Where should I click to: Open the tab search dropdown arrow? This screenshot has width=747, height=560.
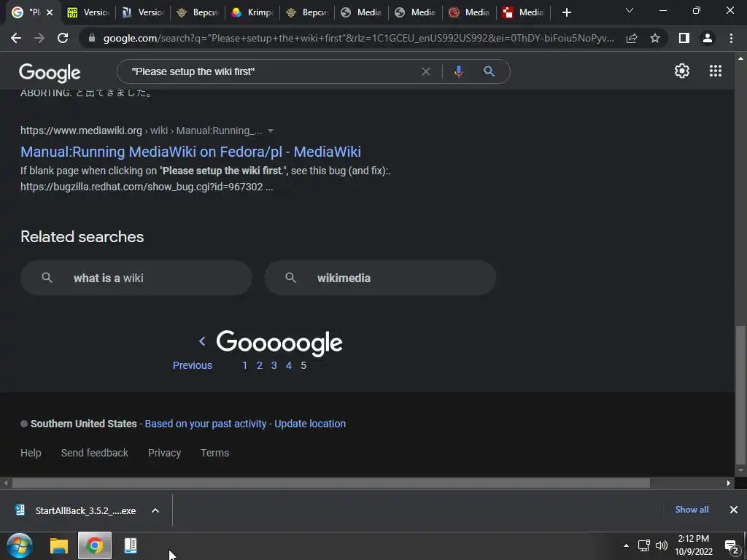tap(630, 10)
